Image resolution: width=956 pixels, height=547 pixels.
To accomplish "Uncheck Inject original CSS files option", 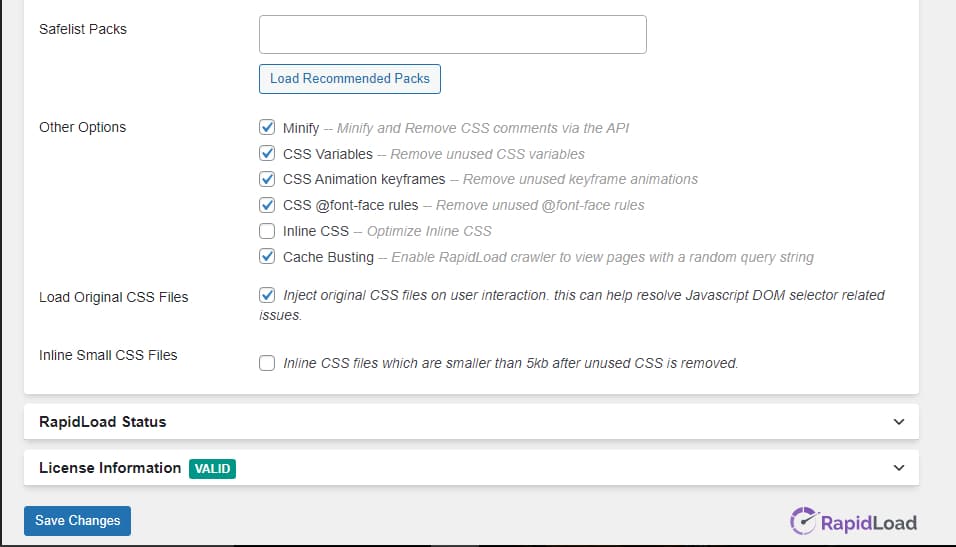I will (266, 295).
